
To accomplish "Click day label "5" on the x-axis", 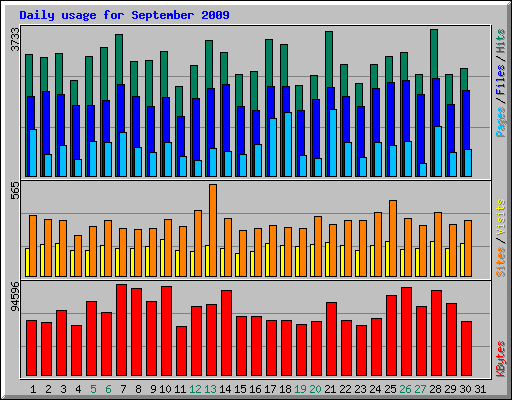I will tap(93, 389).
